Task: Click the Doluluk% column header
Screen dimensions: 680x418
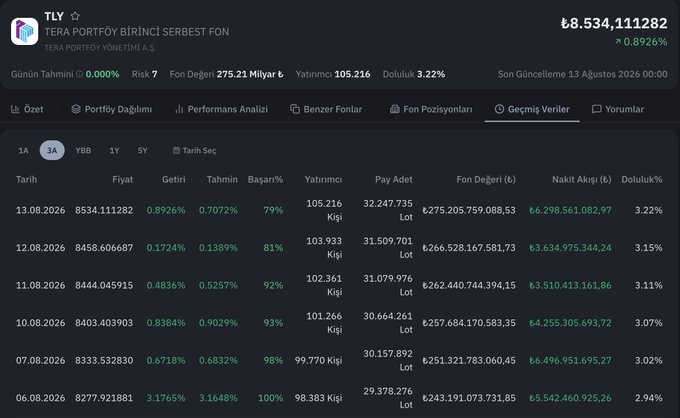Action: (x=642, y=180)
